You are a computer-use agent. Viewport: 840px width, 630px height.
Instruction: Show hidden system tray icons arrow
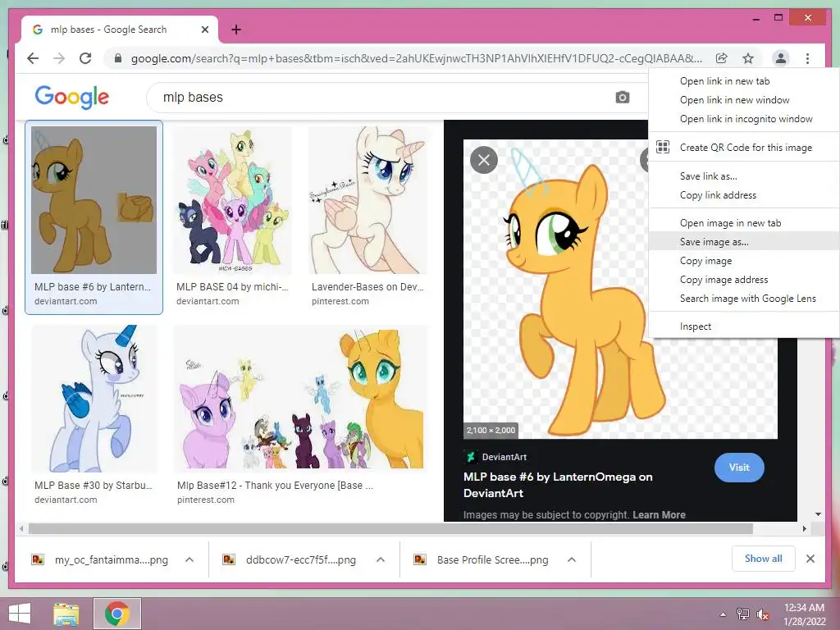coord(723,614)
